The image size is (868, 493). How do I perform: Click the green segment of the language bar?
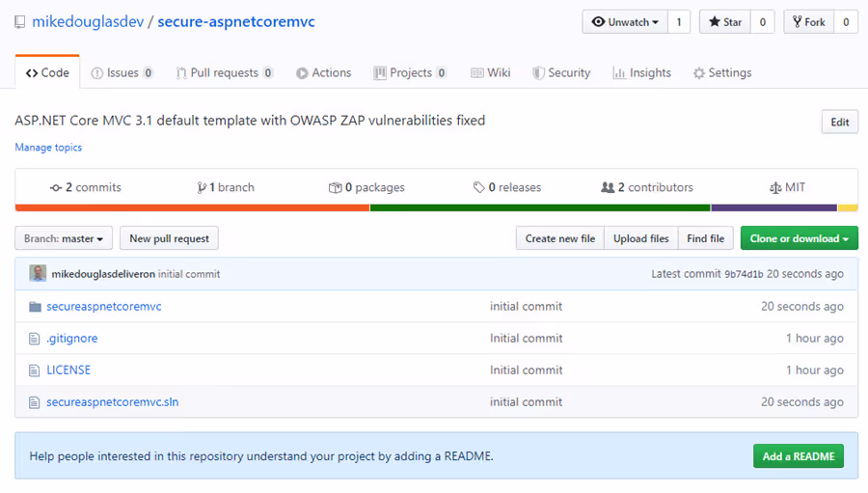click(x=540, y=208)
